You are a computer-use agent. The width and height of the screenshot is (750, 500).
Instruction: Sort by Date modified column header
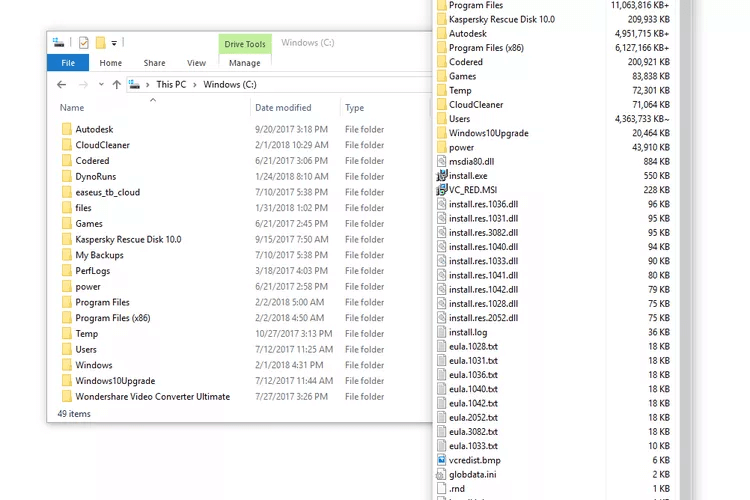283,108
